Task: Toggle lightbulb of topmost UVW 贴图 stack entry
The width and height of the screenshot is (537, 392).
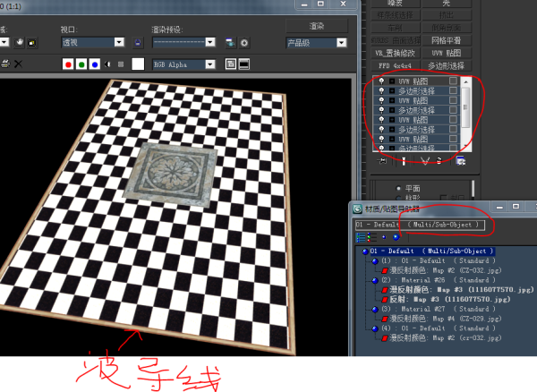Action: coord(381,81)
